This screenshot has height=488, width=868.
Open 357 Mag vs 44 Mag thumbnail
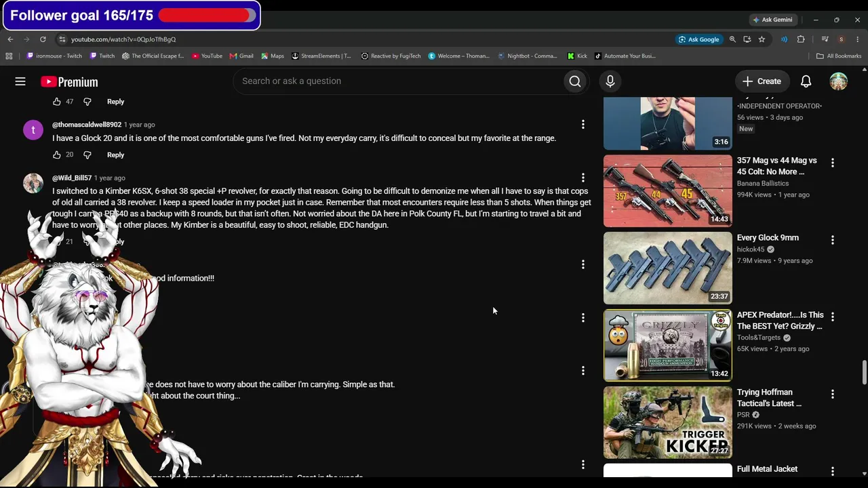(668, 191)
